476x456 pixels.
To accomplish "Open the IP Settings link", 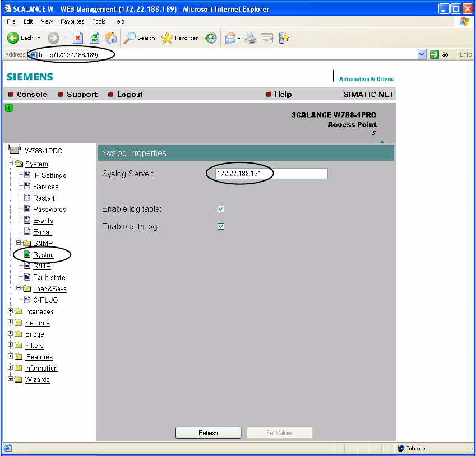I will [49, 175].
